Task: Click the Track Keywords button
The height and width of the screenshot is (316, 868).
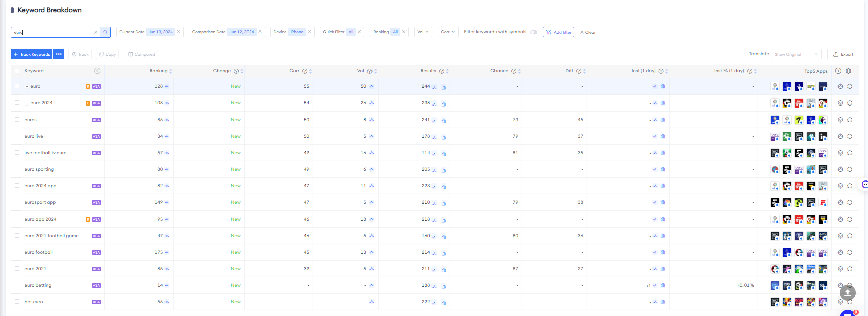Action: (x=32, y=54)
